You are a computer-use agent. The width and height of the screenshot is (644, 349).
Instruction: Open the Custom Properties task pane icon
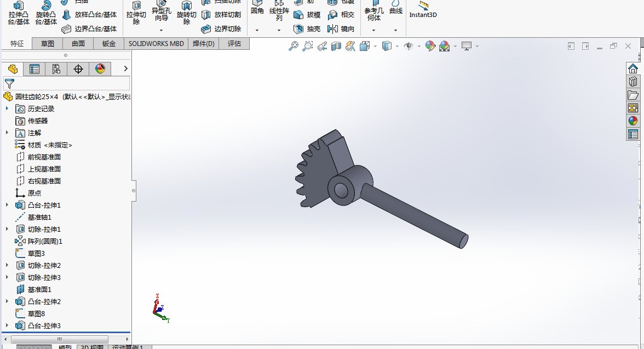click(633, 134)
